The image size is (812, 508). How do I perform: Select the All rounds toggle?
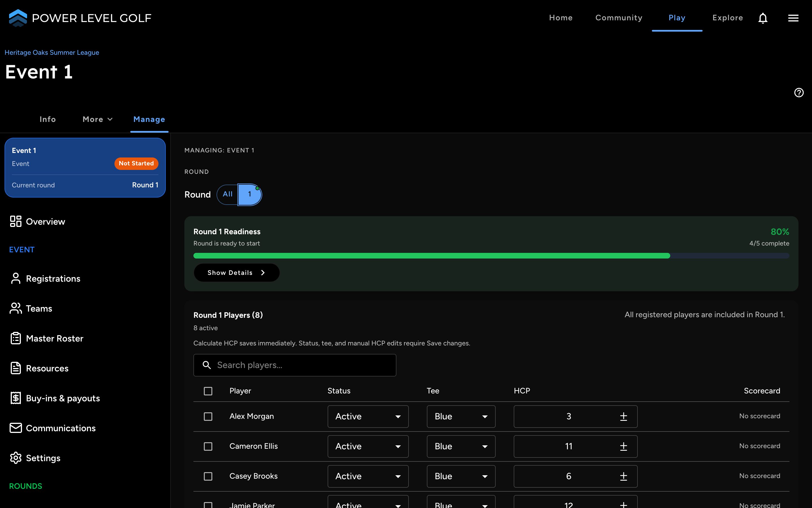click(x=228, y=194)
